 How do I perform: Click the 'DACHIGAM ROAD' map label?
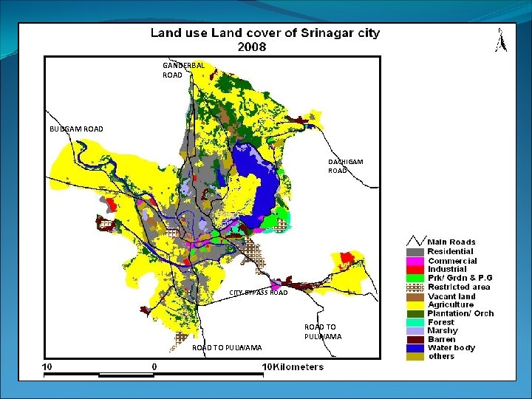[x=345, y=166]
